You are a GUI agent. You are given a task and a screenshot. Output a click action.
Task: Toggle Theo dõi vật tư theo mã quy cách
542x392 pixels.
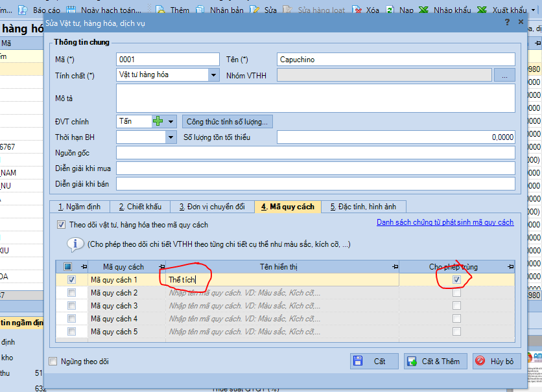(62, 225)
